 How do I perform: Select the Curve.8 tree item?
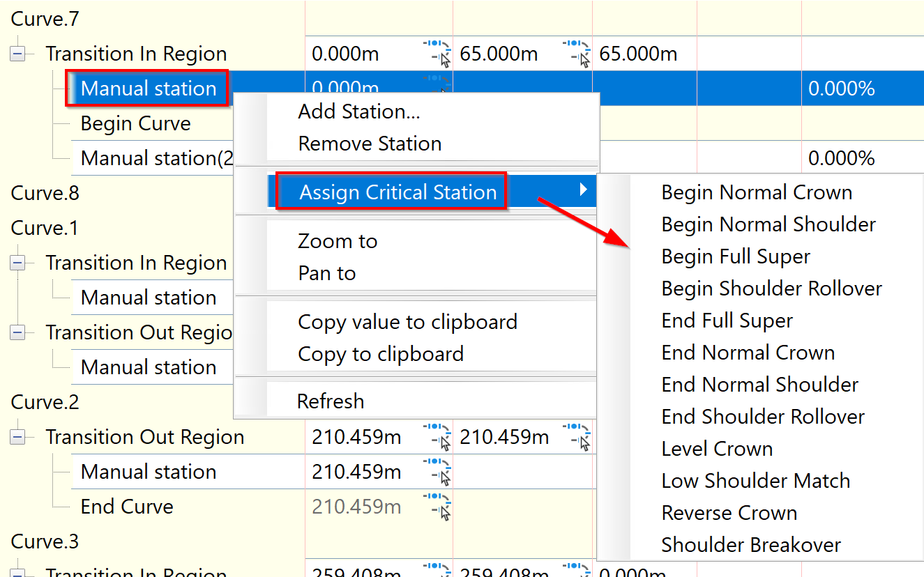pyautogui.click(x=45, y=193)
